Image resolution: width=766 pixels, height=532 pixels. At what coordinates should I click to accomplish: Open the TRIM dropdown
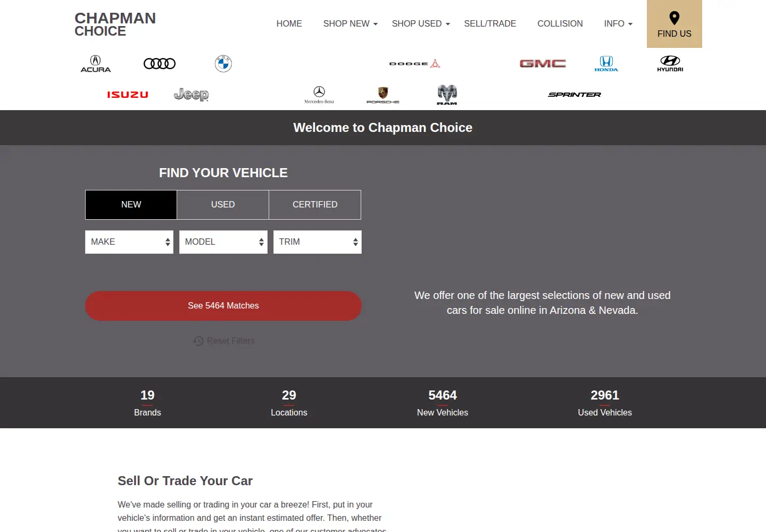click(x=318, y=242)
